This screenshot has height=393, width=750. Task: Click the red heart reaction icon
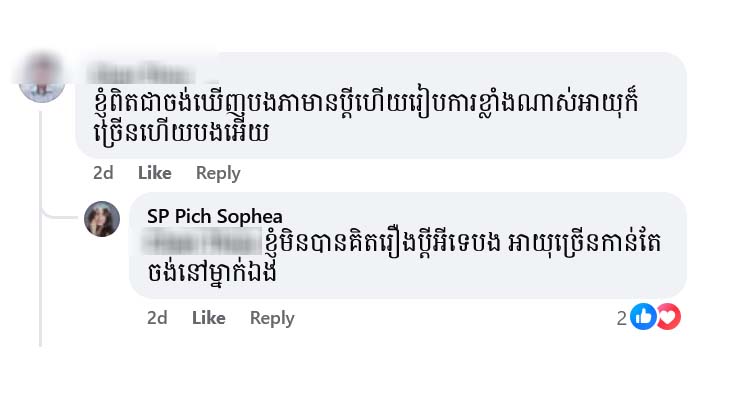(670, 317)
